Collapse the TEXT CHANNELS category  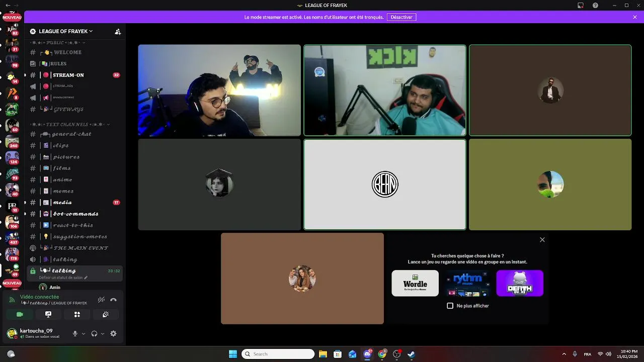69,124
